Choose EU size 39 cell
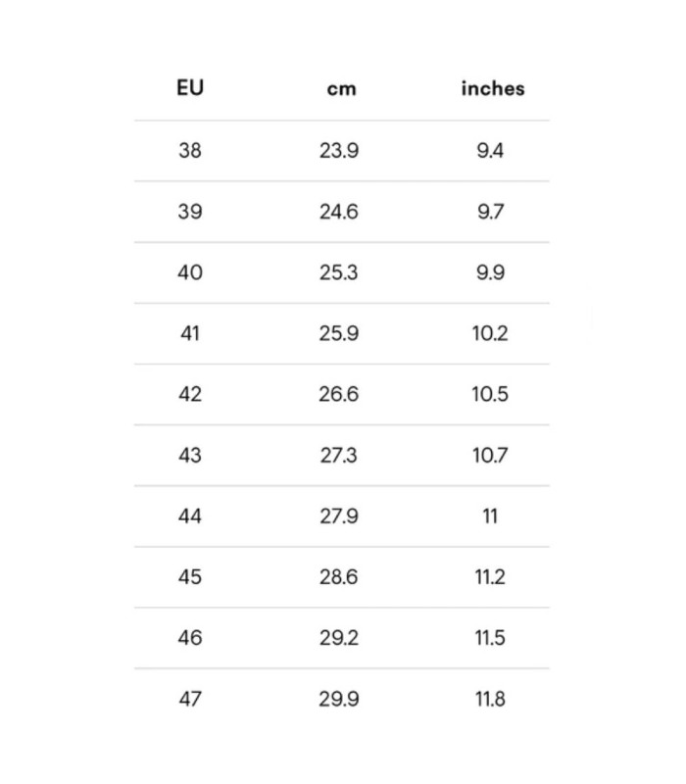 click(x=190, y=212)
